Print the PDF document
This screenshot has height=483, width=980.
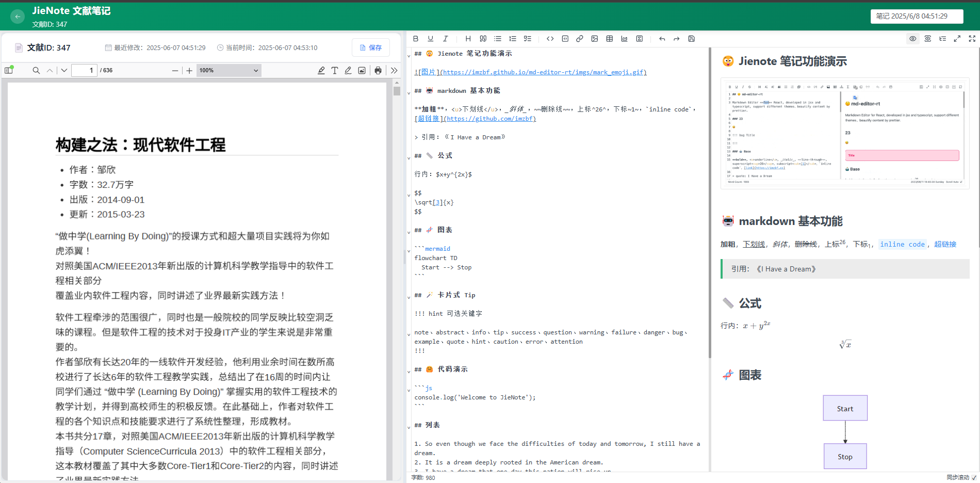[x=378, y=71]
